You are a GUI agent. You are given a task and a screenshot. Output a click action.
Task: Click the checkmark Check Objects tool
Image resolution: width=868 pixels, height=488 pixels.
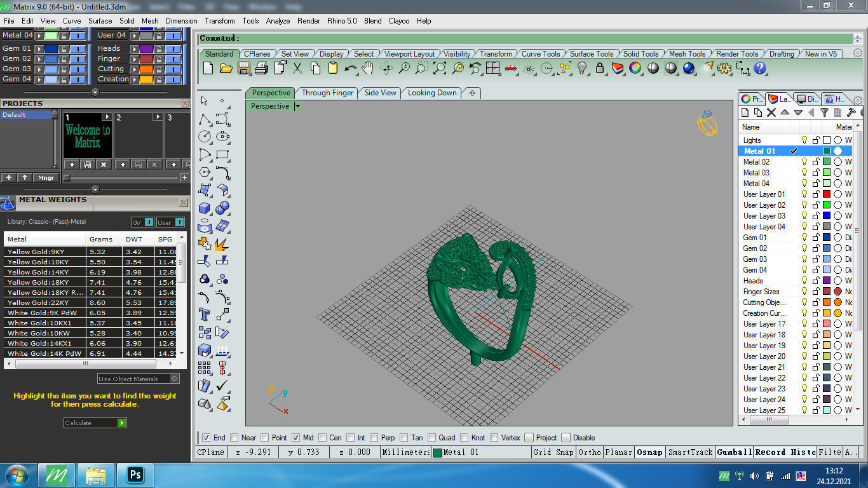click(222, 386)
